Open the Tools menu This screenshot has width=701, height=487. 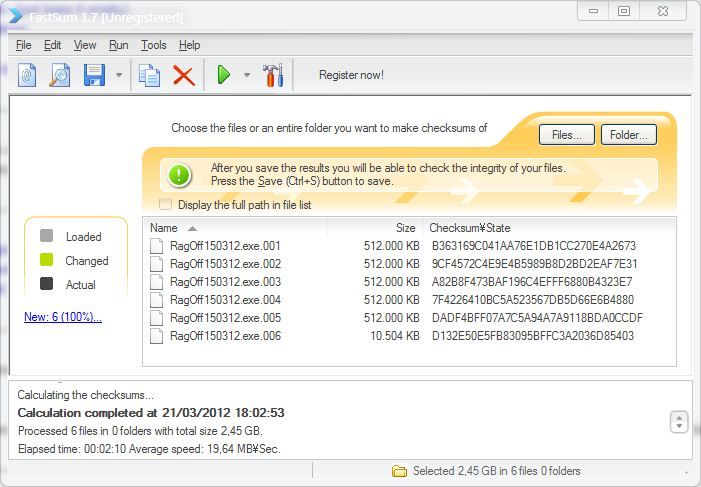click(x=154, y=45)
